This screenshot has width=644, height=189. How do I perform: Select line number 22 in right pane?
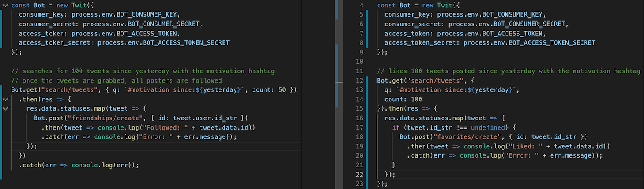coord(360,174)
